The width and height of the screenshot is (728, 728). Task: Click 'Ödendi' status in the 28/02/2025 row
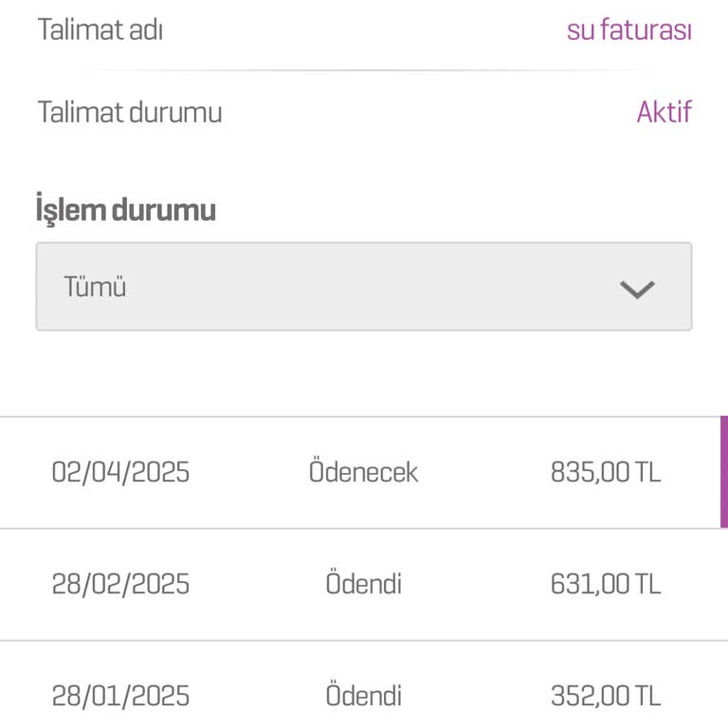click(363, 584)
